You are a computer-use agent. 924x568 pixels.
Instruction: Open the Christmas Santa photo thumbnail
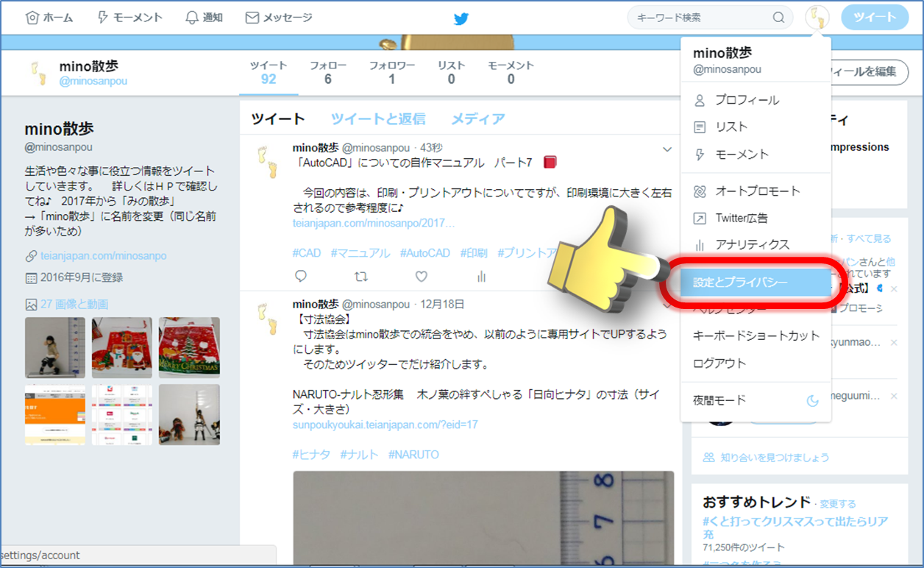(122, 347)
